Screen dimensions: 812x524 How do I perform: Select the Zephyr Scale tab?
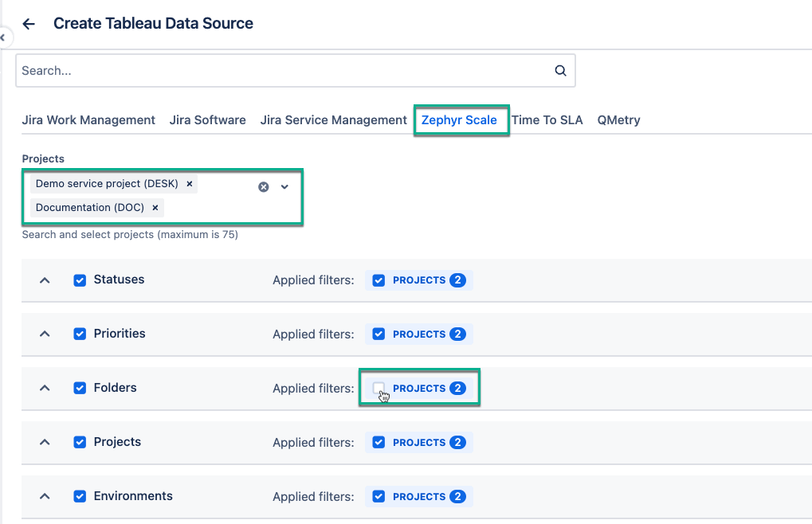(459, 120)
